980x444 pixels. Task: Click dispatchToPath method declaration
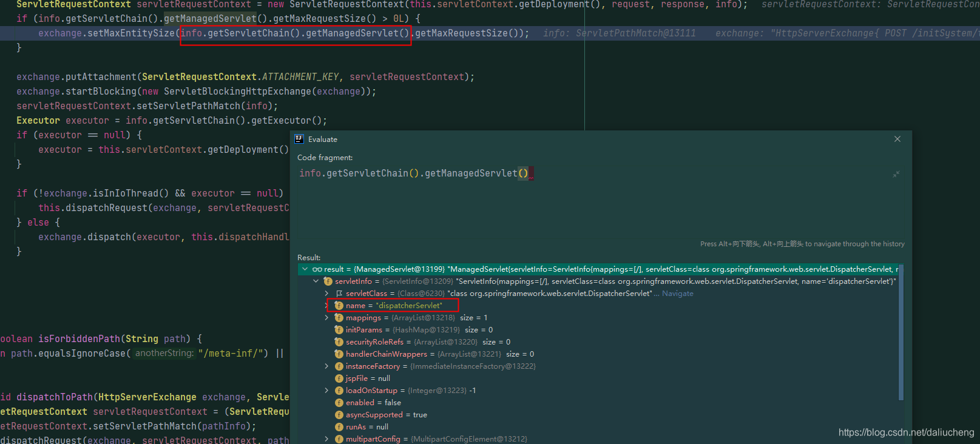pyautogui.click(x=144, y=397)
